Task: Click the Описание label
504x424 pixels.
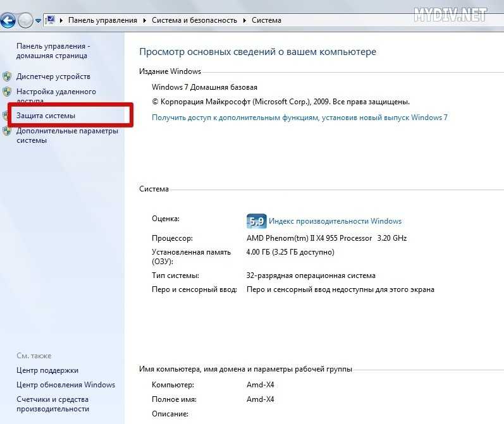Action: 170,414
